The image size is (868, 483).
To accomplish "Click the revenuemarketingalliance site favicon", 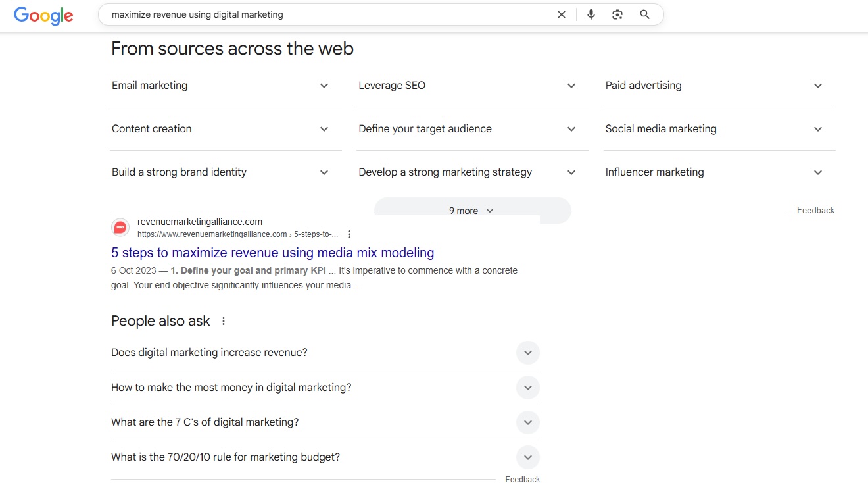I will tap(120, 228).
